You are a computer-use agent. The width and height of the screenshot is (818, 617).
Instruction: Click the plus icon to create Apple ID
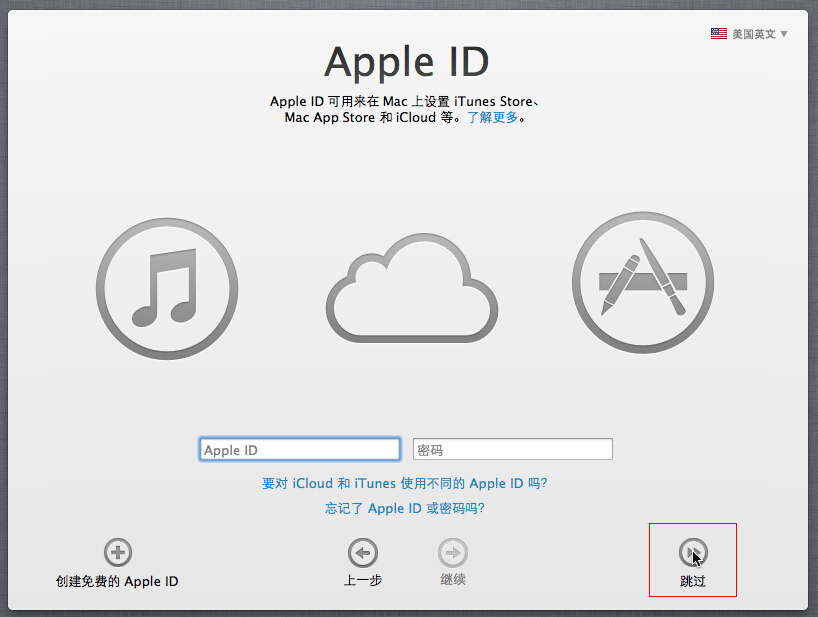pos(118,552)
